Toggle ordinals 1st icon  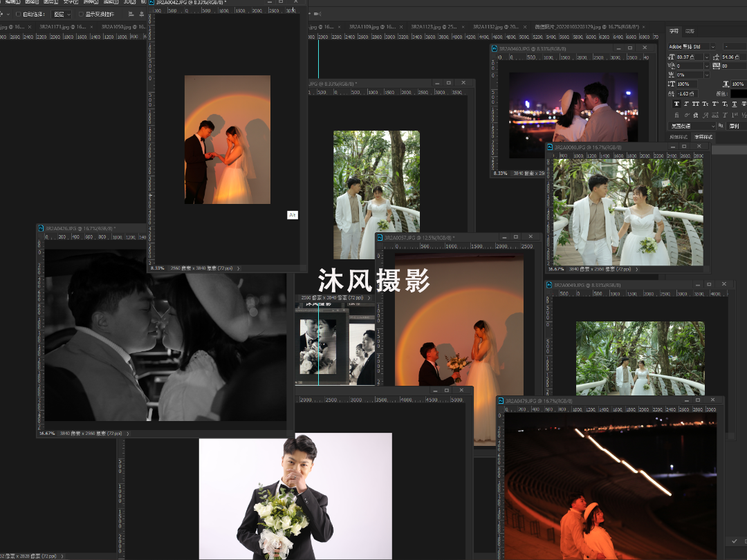[x=734, y=115]
